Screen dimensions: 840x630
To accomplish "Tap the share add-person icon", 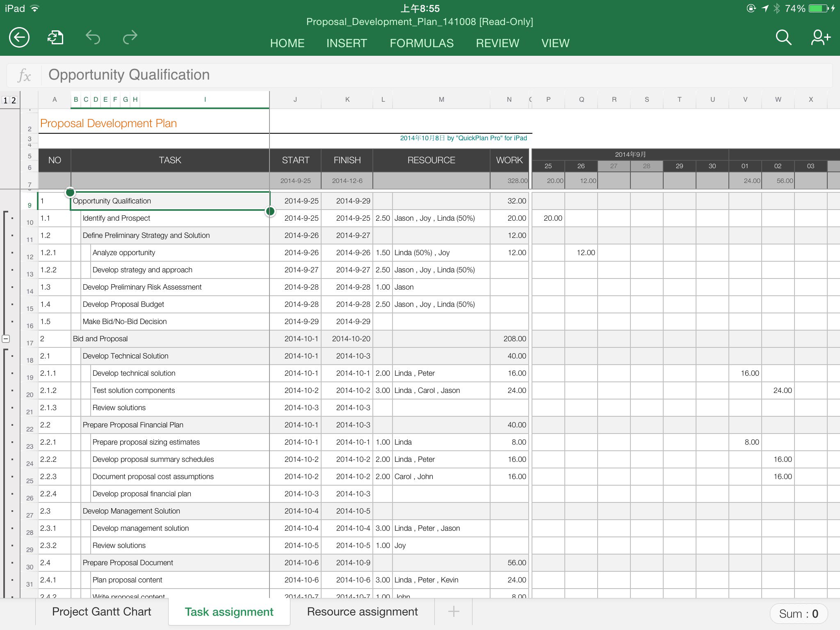I will point(820,38).
